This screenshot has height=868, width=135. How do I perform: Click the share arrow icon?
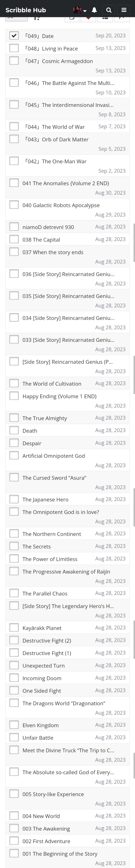(122, 18)
